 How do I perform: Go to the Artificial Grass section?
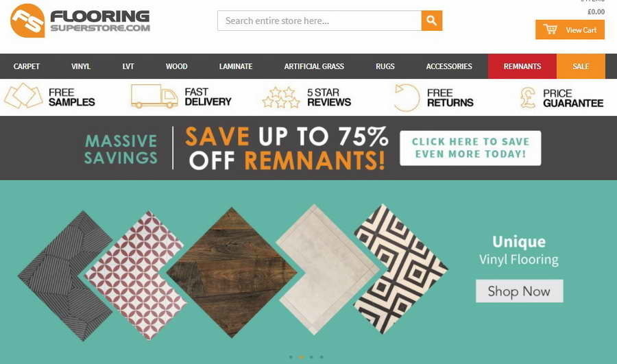tap(314, 66)
